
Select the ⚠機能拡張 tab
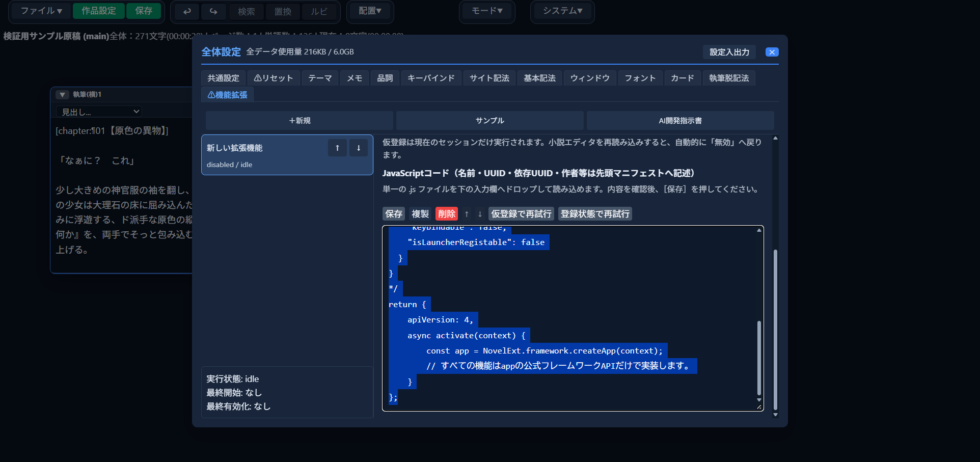pos(227,95)
